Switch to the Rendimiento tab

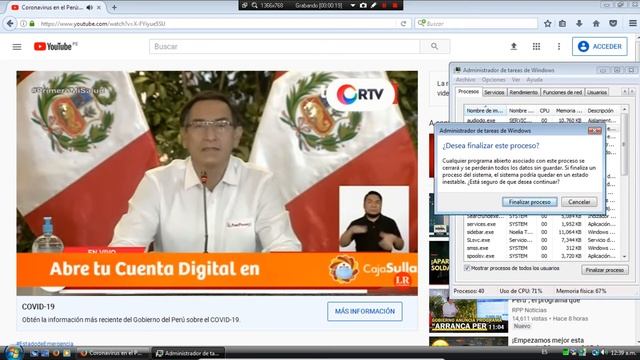[523, 93]
